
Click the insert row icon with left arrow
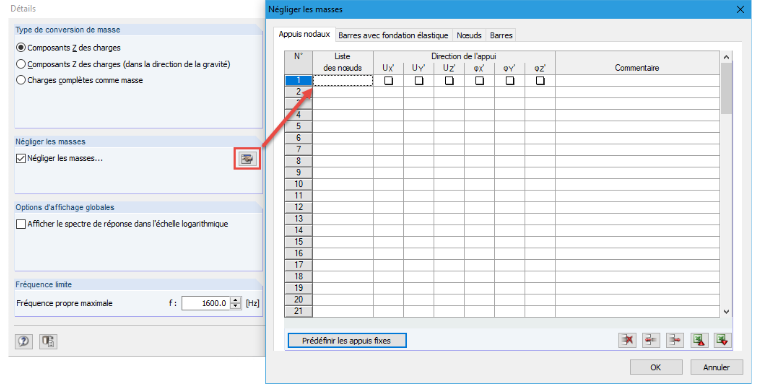(x=651, y=340)
